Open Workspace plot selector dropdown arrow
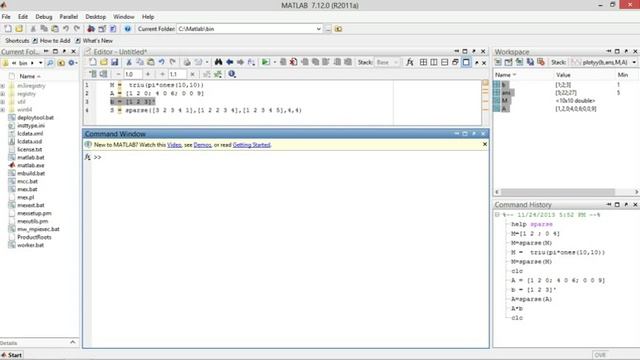Screen dimensions: 640x360 click(x=634, y=62)
